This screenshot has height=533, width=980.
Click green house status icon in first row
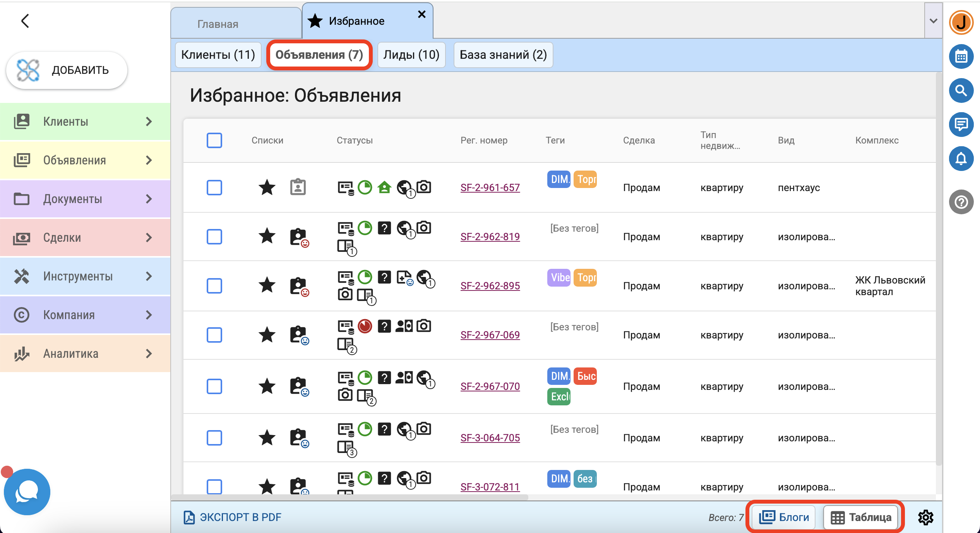pos(384,188)
